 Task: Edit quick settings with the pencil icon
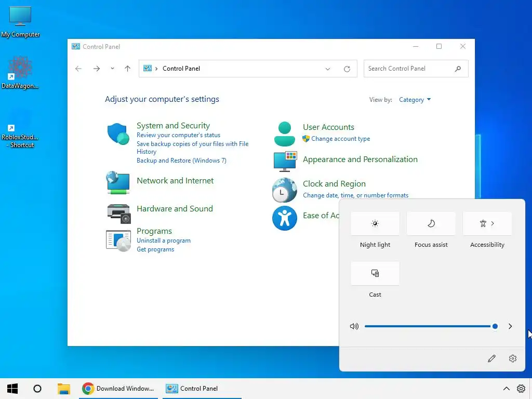pyautogui.click(x=491, y=358)
